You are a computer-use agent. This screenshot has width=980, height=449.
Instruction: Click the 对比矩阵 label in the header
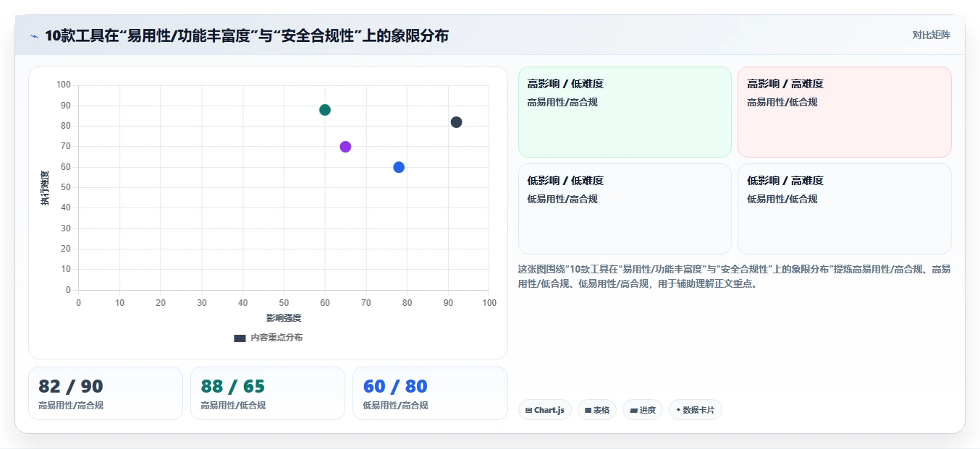pyautogui.click(x=932, y=35)
